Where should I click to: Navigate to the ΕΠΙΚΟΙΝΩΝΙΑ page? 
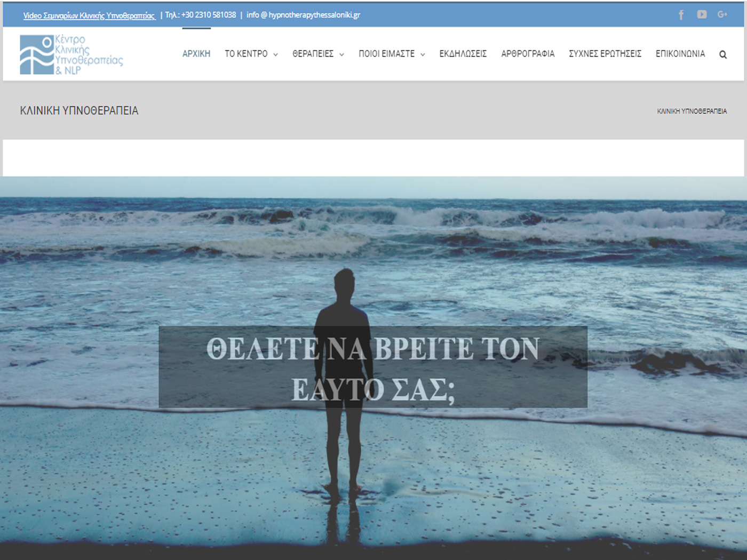pyautogui.click(x=680, y=54)
